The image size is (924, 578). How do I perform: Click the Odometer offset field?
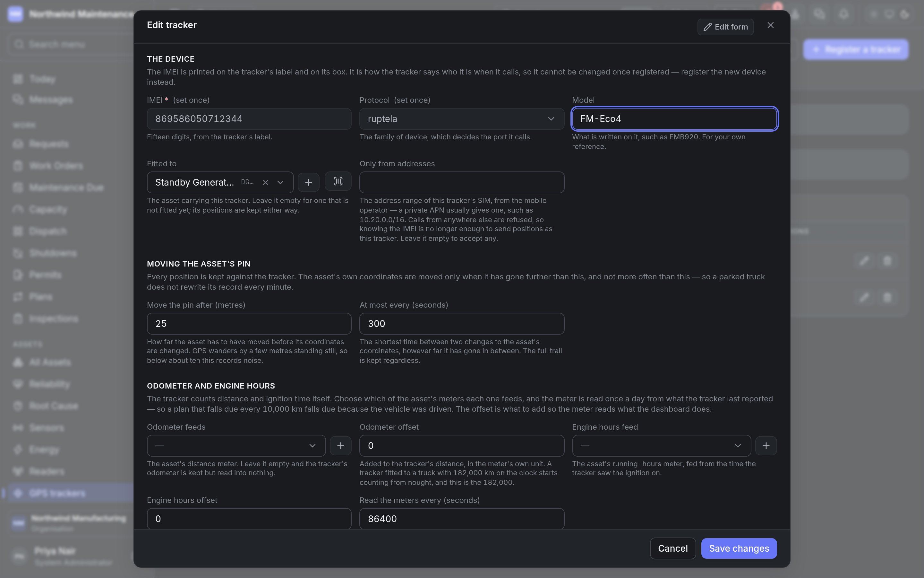click(462, 446)
